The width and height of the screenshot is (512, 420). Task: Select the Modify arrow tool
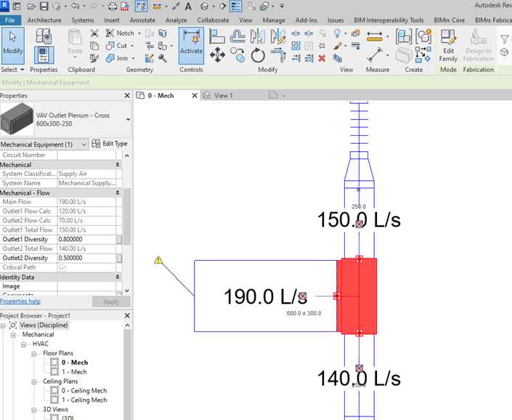pyautogui.click(x=13, y=45)
